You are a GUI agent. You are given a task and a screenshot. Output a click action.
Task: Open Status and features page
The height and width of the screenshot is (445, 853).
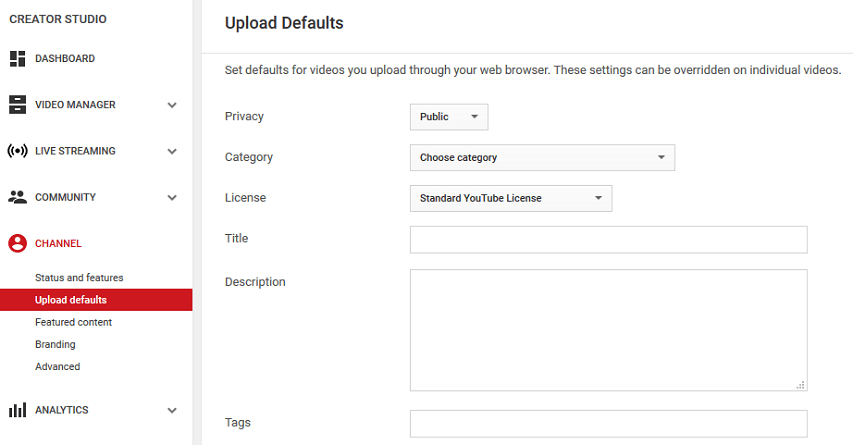click(x=79, y=277)
